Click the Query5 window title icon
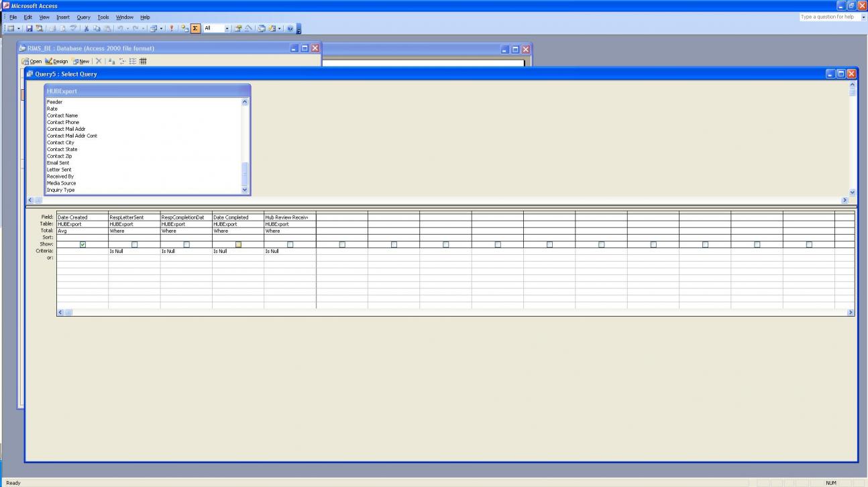868x487 pixels. pos(30,74)
